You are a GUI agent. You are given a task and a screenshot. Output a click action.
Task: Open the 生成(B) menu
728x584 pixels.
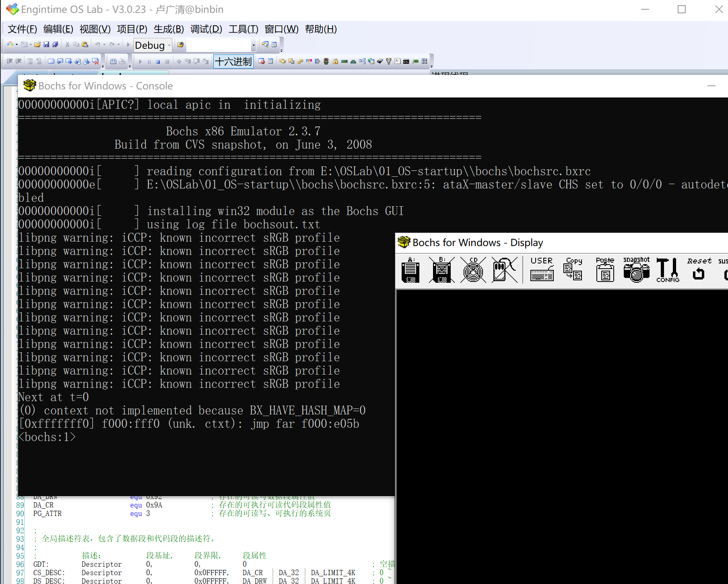pos(169,29)
